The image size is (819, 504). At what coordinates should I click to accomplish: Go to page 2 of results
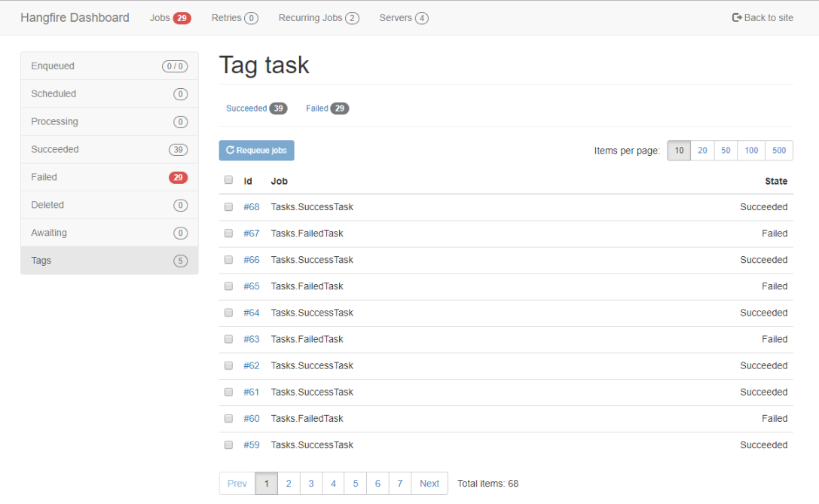tap(289, 484)
